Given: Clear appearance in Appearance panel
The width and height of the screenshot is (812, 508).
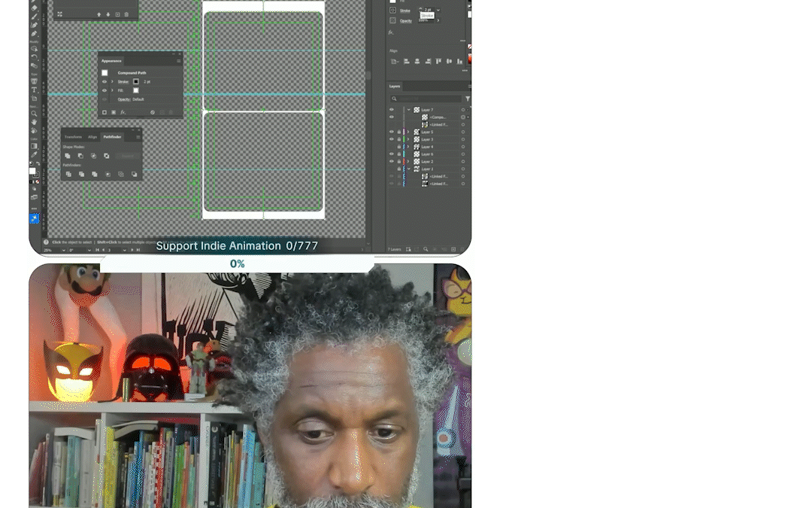Looking at the screenshot, I should 152,112.
